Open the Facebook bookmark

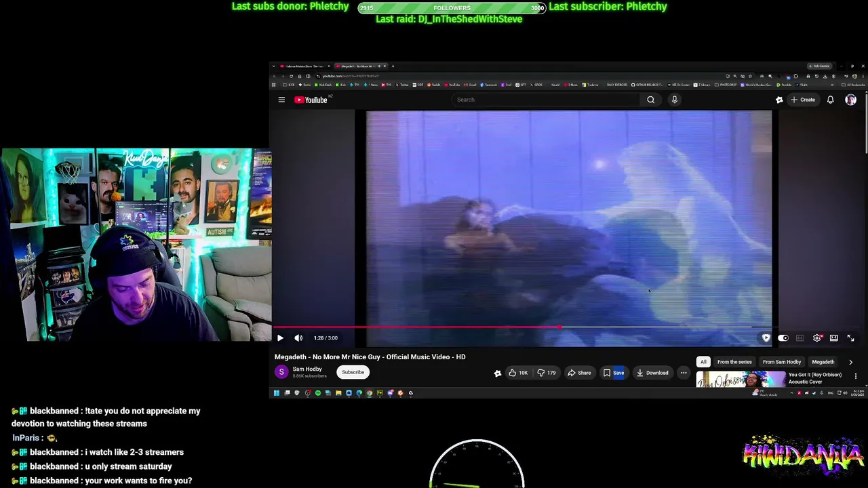[x=489, y=85]
